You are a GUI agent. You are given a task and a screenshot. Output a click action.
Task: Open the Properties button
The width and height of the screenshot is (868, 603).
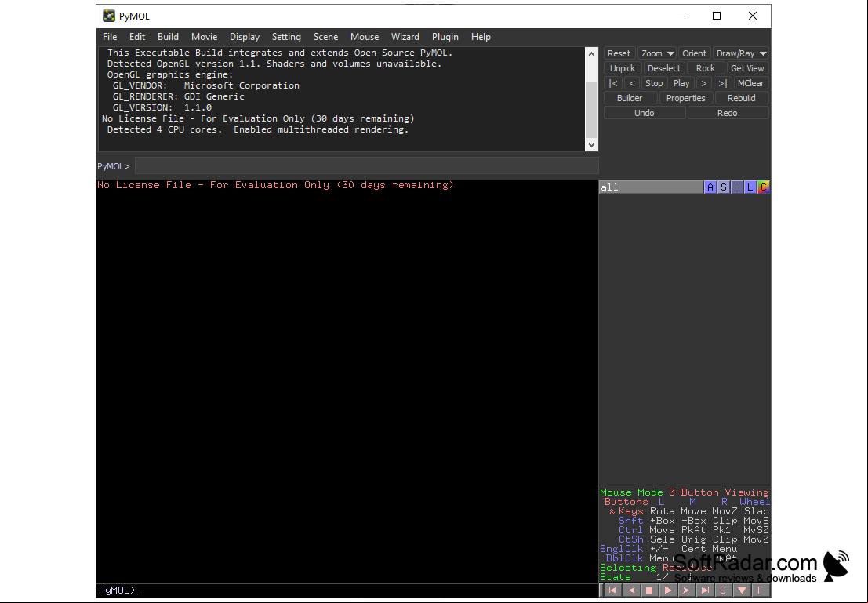[x=686, y=98]
